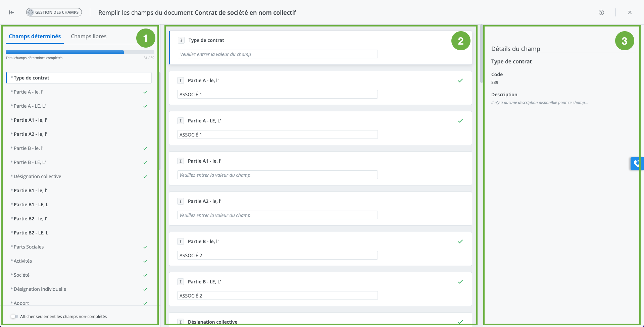Viewport: 644px width, 327px height.
Task: Click the blue phone support widget
Action: (637, 164)
